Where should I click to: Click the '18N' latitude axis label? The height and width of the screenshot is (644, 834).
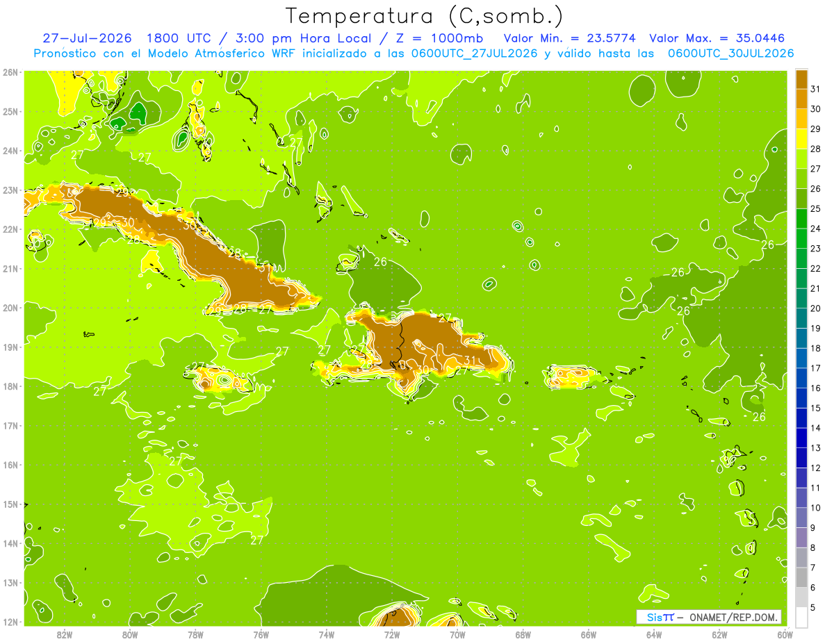tap(10, 386)
